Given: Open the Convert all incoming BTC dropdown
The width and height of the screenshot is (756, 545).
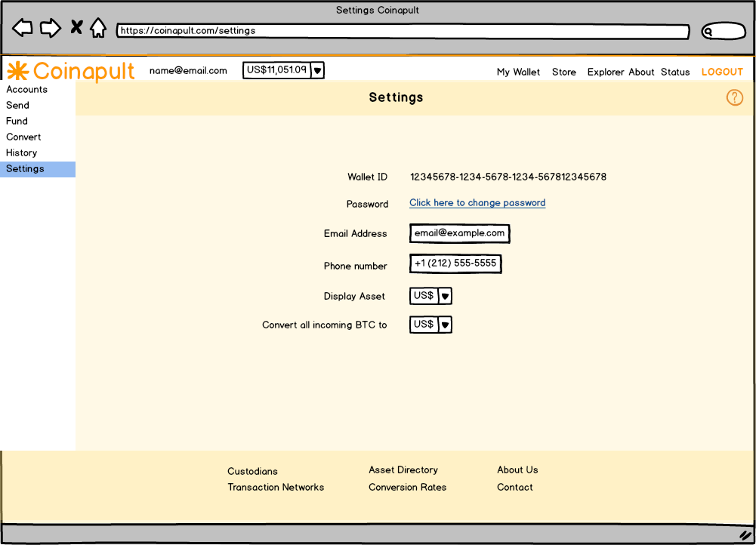Looking at the screenshot, I should pyautogui.click(x=445, y=325).
